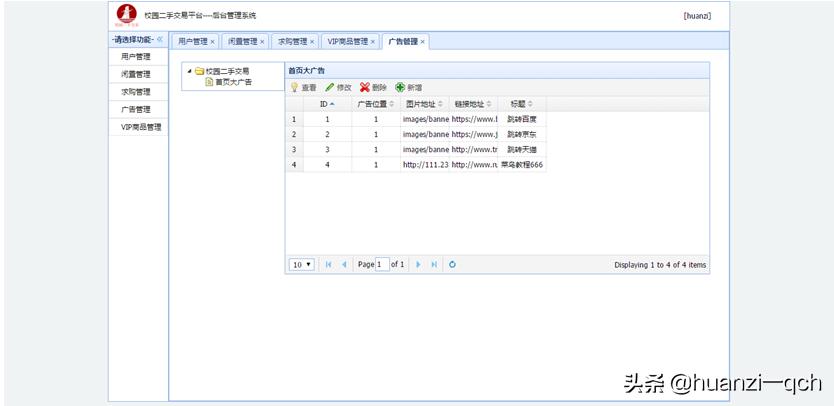Viewport: 834px width, 406px height.
Task: Click the 删除 red X toolbar button
Action: coord(373,87)
